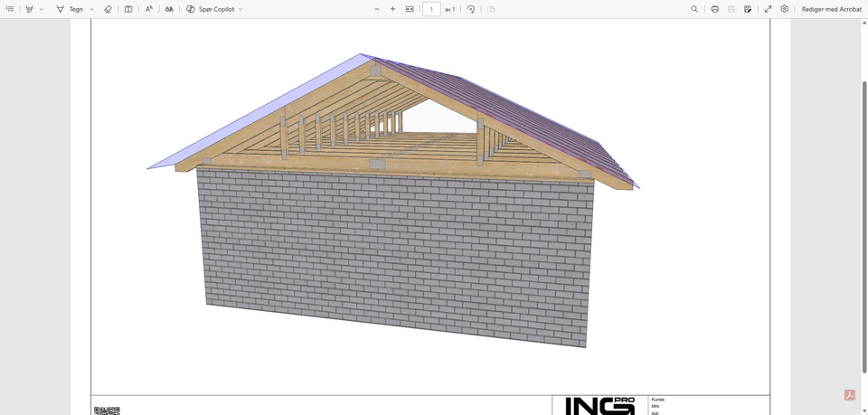Click the save icon
The width and height of the screenshot is (868, 415).
click(731, 9)
